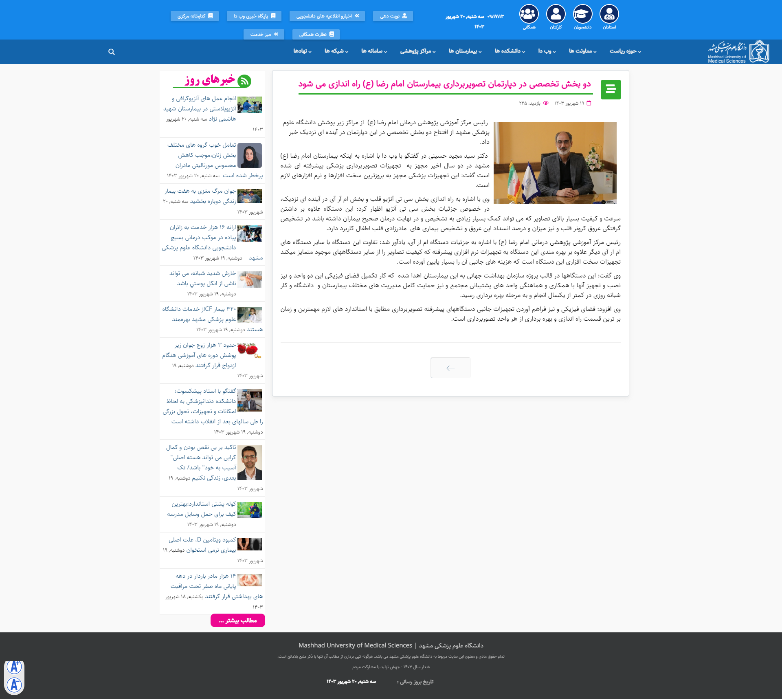Viewport: 782px width, 700px height.
Task: Open the dentistry professor interview thumbnail
Action: click(250, 400)
